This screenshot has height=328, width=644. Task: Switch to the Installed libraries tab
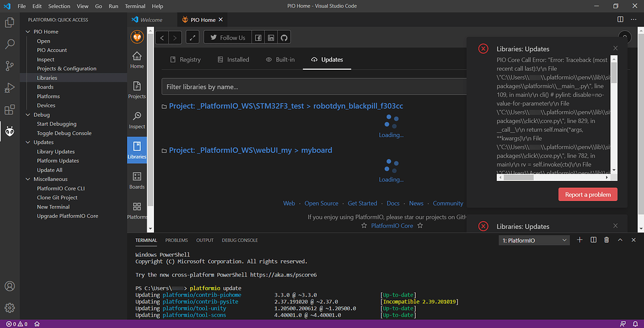(x=233, y=60)
